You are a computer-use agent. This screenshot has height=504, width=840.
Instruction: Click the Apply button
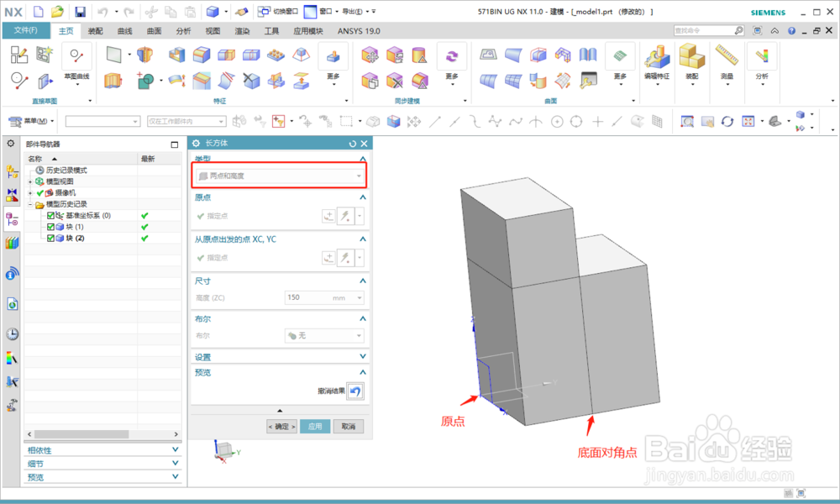tap(315, 427)
